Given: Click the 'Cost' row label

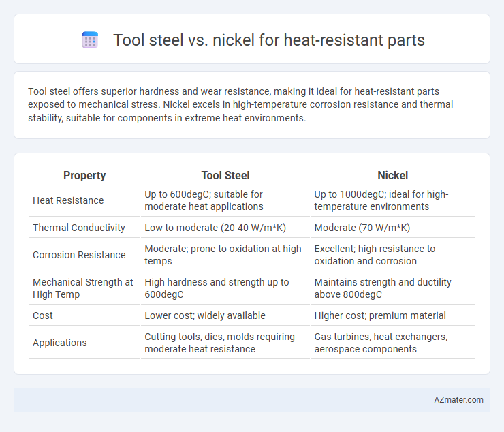Looking at the screenshot, I should 43,315.
